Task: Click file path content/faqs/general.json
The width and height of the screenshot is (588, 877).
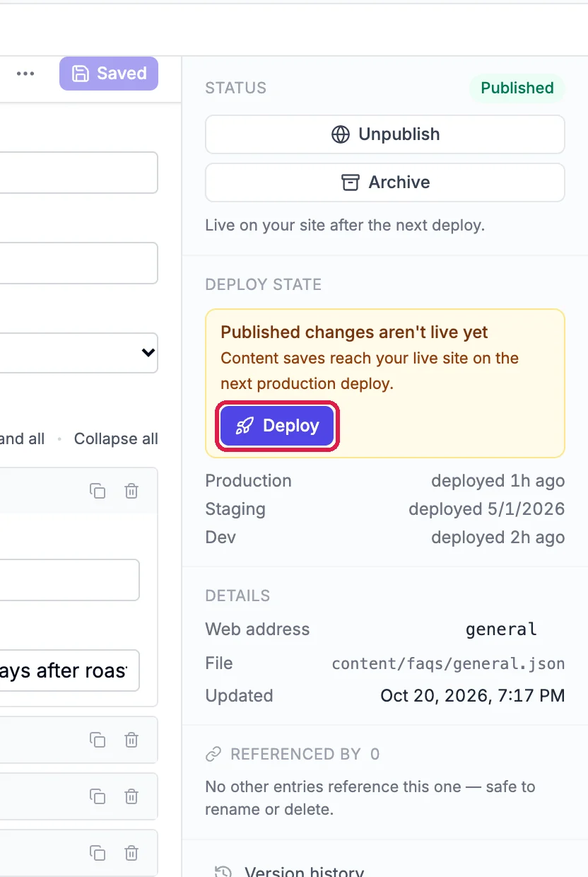Action: [x=448, y=663]
